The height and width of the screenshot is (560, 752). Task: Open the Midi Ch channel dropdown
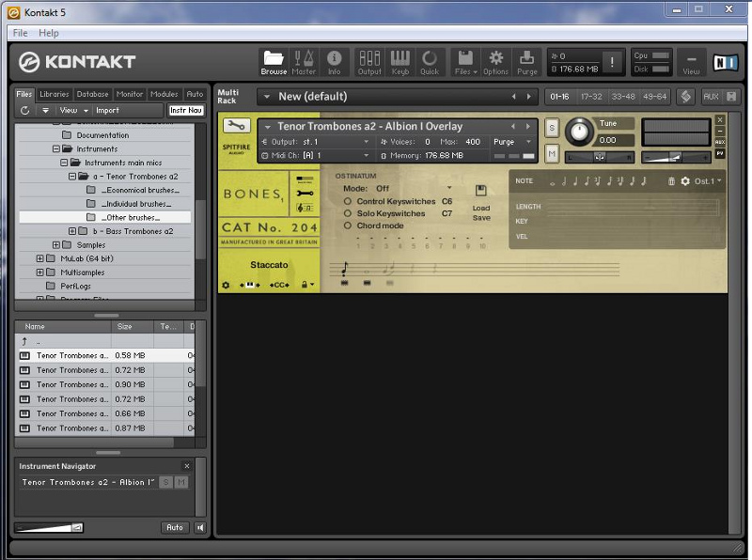pyautogui.click(x=315, y=155)
